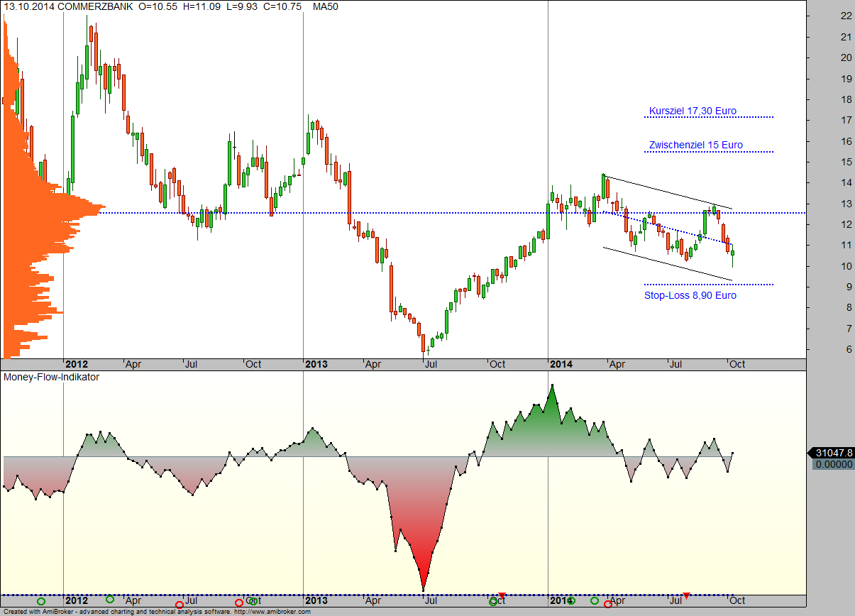Viewport: 855px width, 616px height.
Task: Click the "Kursziel 17,30 Euro" annotation
Action: click(x=693, y=111)
